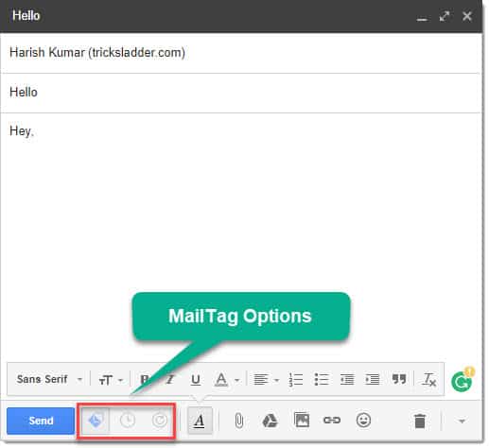Screen dimensions: 489x448
Task: Apply a bulleted list
Action: coord(322,379)
